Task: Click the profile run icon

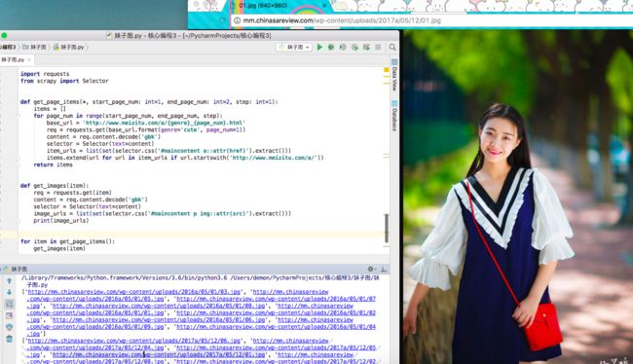Action: [x=354, y=48]
